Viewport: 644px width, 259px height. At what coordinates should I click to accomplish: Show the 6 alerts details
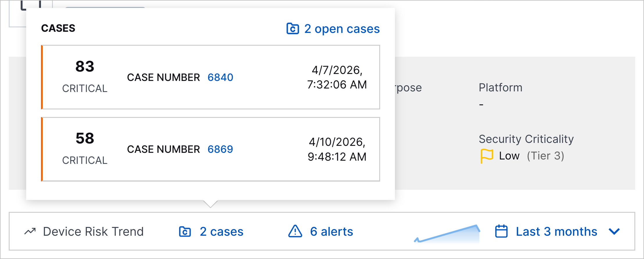(x=331, y=232)
